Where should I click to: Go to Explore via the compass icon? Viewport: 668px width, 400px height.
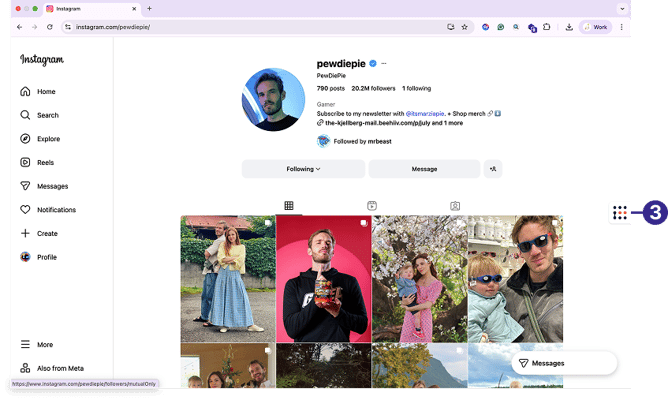pos(26,139)
